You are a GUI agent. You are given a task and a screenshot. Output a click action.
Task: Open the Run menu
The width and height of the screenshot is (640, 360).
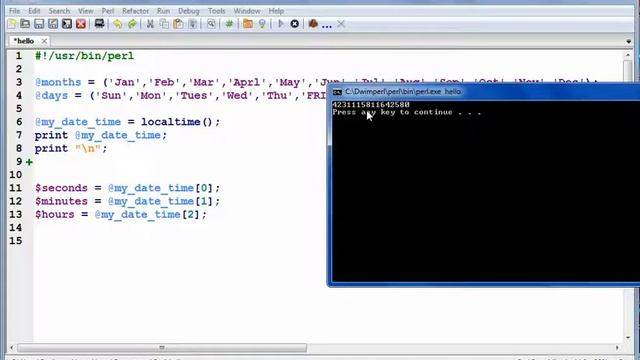163,11
